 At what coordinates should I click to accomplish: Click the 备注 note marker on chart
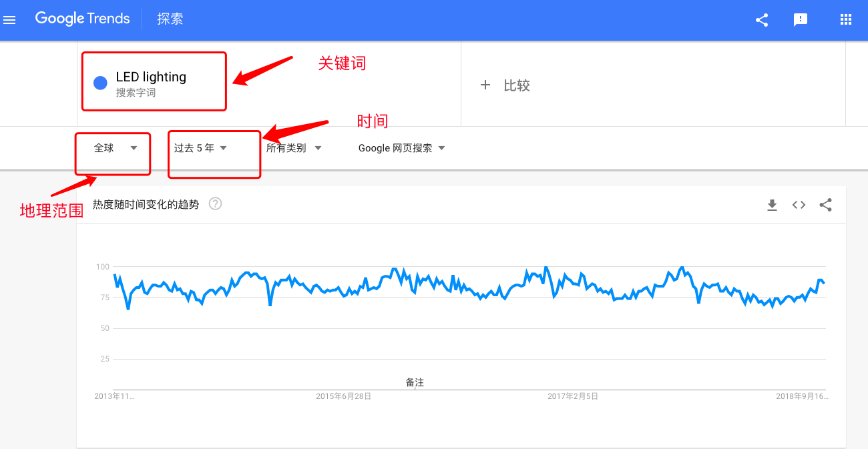(x=415, y=383)
